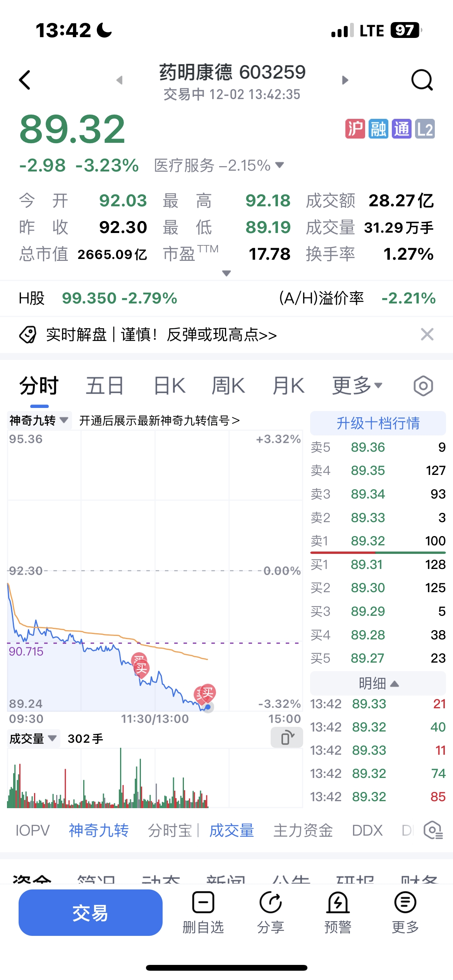Viewport: 453px width, 980px height.
Task: Tap the 预警 alert icon
Action: (x=338, y=902)
